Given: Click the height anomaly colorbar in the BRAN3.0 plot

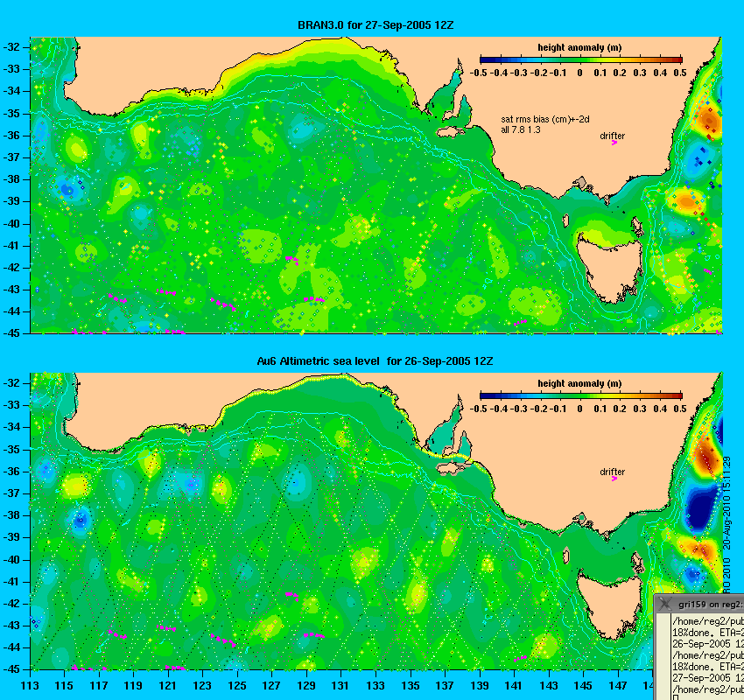Looking at the screenshot, I should 581,59.
